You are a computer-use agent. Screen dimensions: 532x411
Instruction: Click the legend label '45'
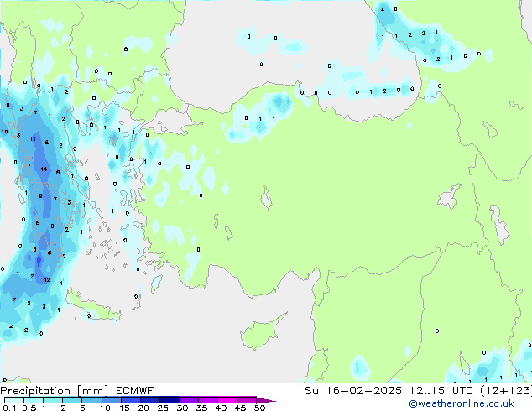coord(240,408)
